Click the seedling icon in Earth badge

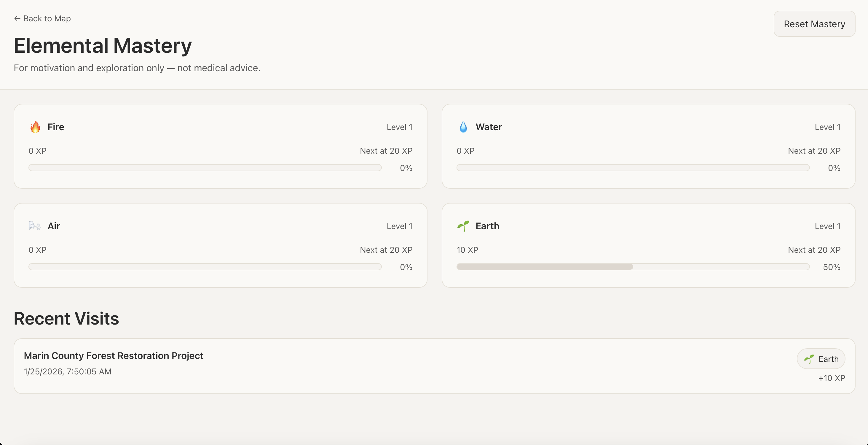coord(809,359)
